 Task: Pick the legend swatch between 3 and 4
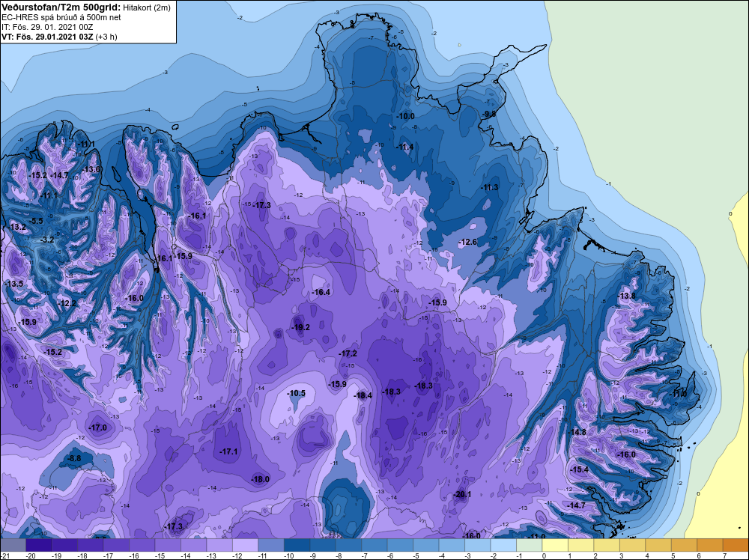632,545
